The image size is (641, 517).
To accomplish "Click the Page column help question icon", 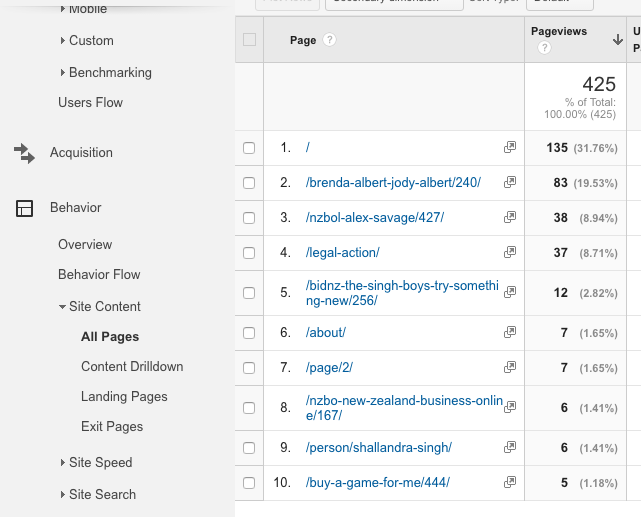I will [329, 41].
